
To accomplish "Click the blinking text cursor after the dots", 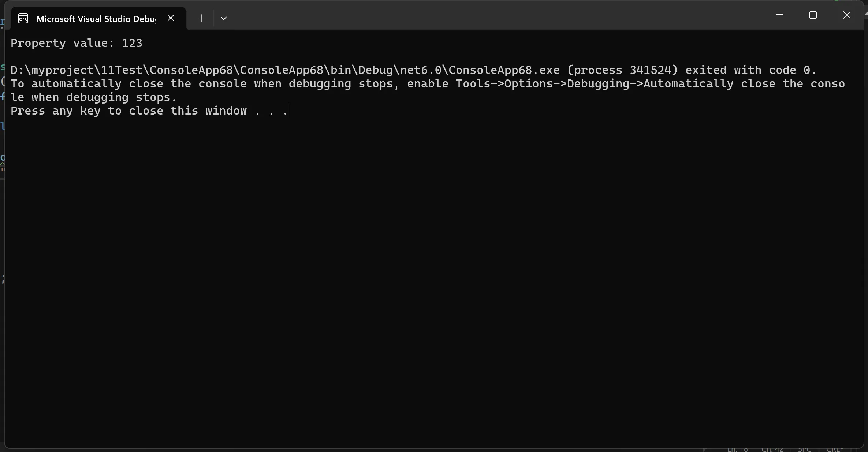I will pos(289,111).
